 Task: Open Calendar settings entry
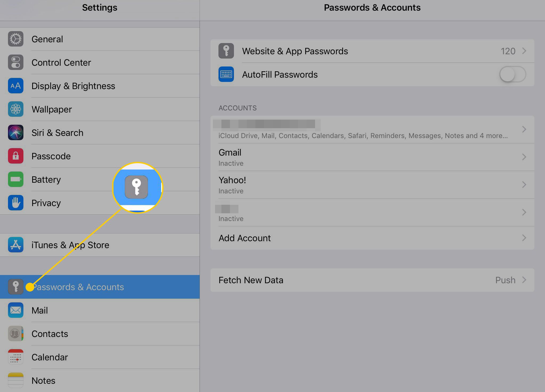100,357
